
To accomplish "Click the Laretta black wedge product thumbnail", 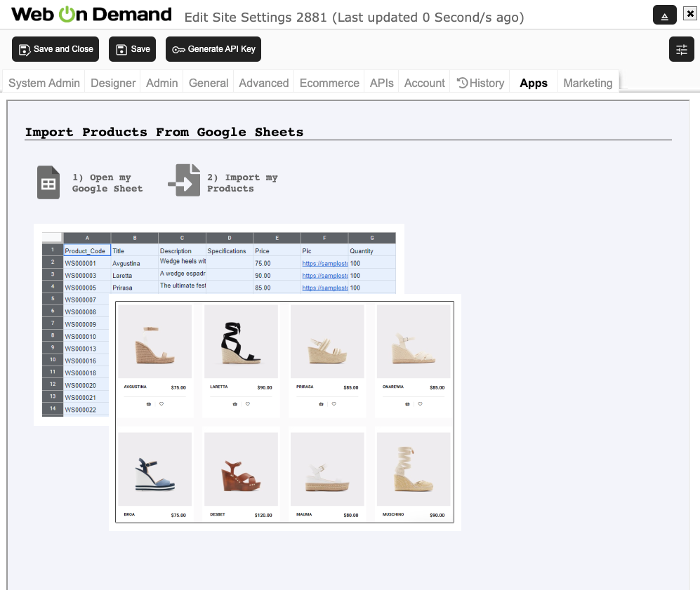I will [x=241, y=342].
